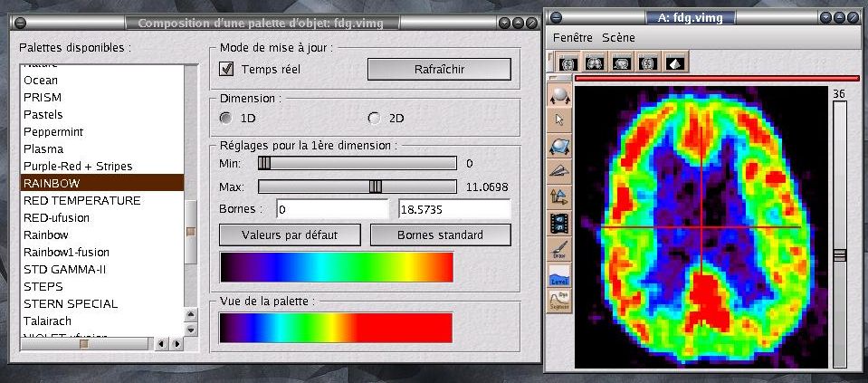Toggle the Temps réel checkbox

click(x=227, y=69)
